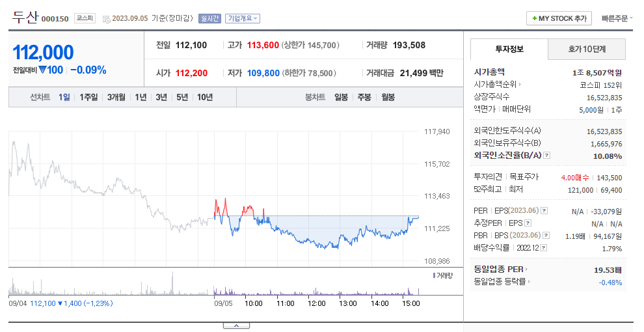Toggle the 실시간 real-time badge
This screenshot has height=332, width=644.
click(x=210, y=18)
